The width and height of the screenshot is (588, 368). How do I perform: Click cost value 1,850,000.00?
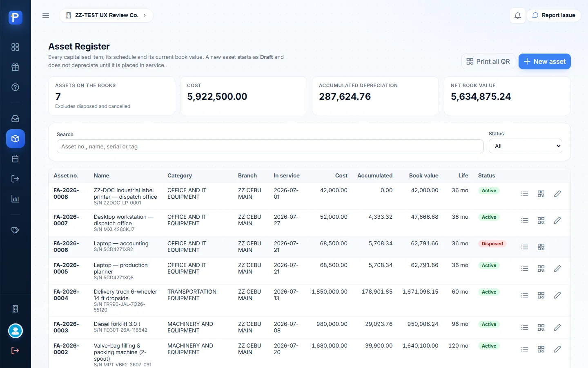point(329,292)
